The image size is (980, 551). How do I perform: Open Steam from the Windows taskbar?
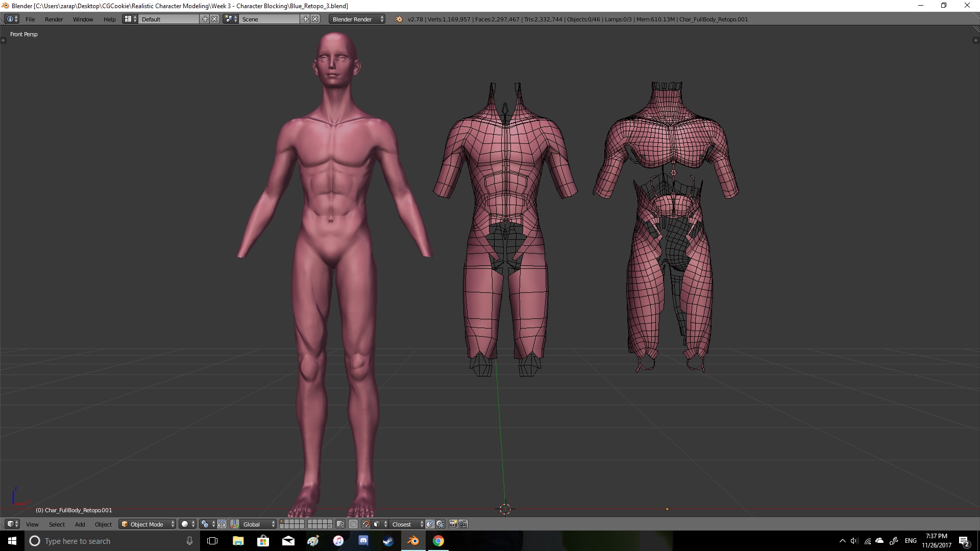click(x=388, y=541)
